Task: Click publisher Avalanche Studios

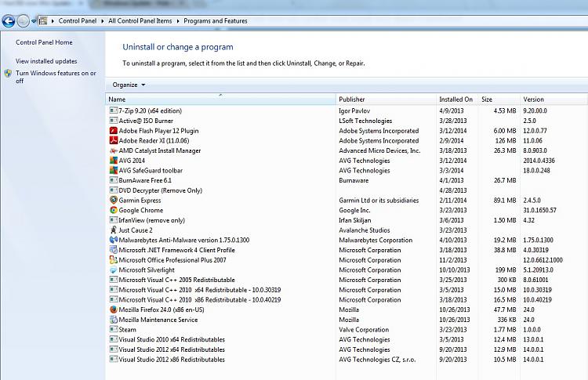Action: click(x=365, y=230)
